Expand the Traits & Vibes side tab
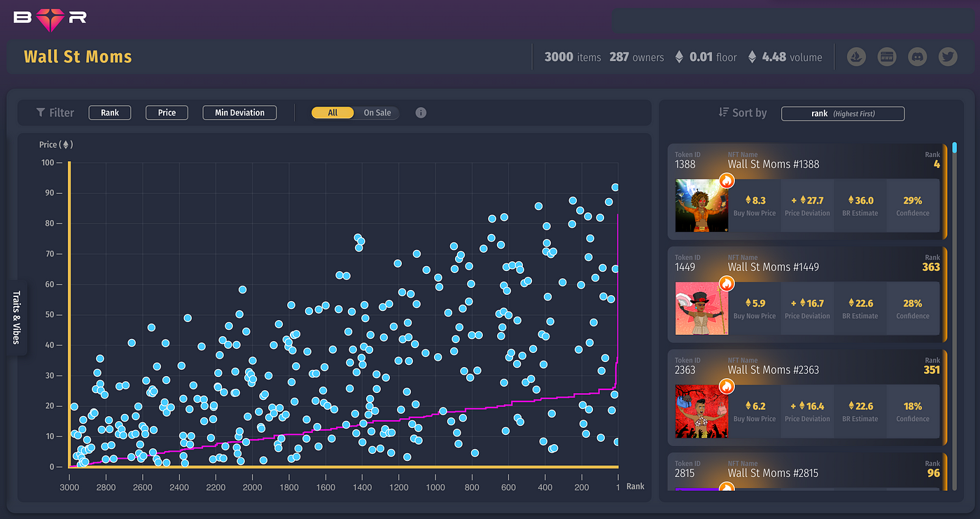 (17, 317)
